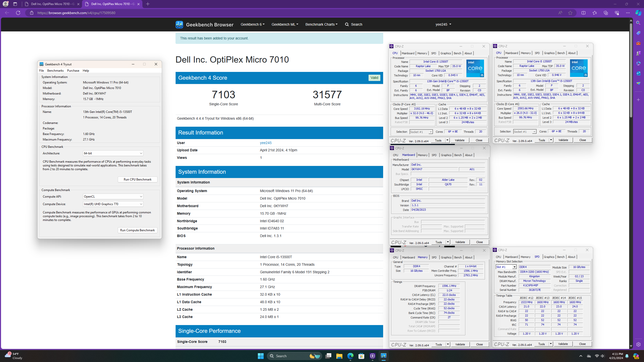Screen dimensions: 644x362
Task: Close the second Dell OptiPlex browser tab
Action: click(138, 4)
